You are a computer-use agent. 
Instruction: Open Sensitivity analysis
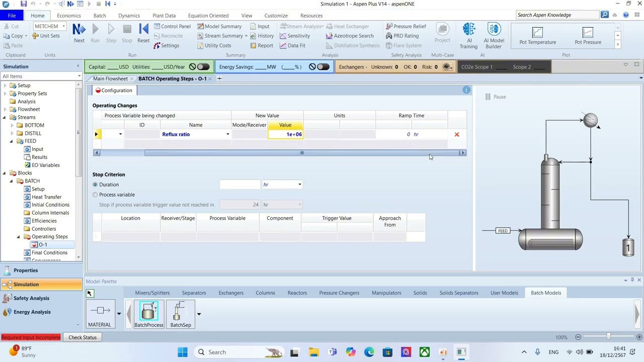coord(294,36)
